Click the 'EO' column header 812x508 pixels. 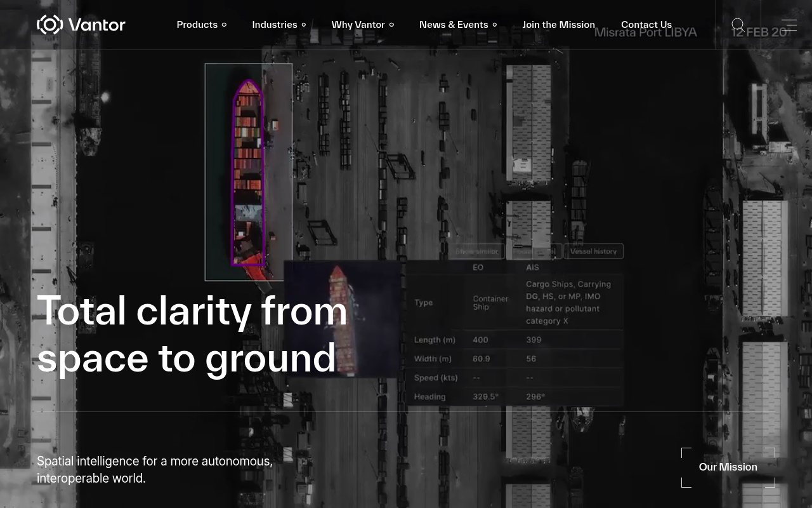pos(478,267)
